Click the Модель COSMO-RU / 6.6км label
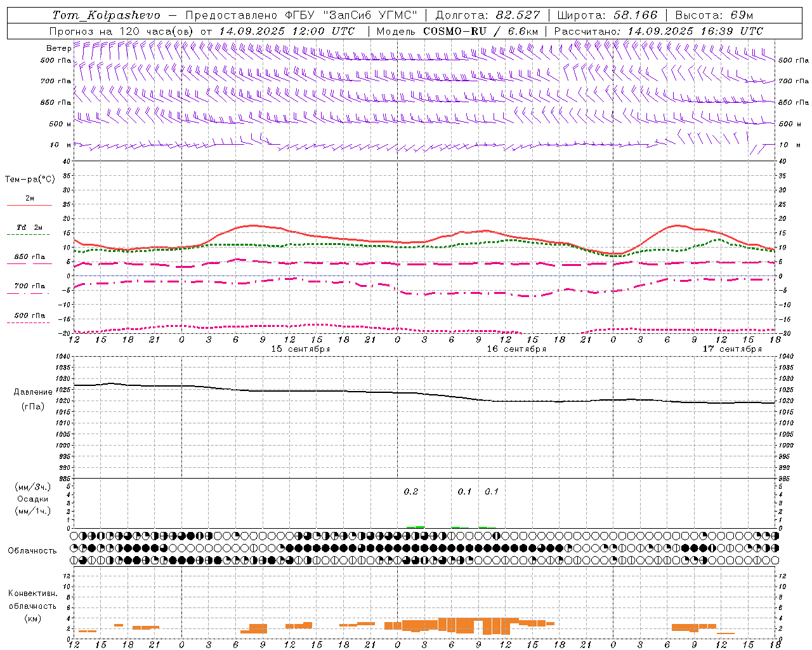 click(x=457, y=31)
